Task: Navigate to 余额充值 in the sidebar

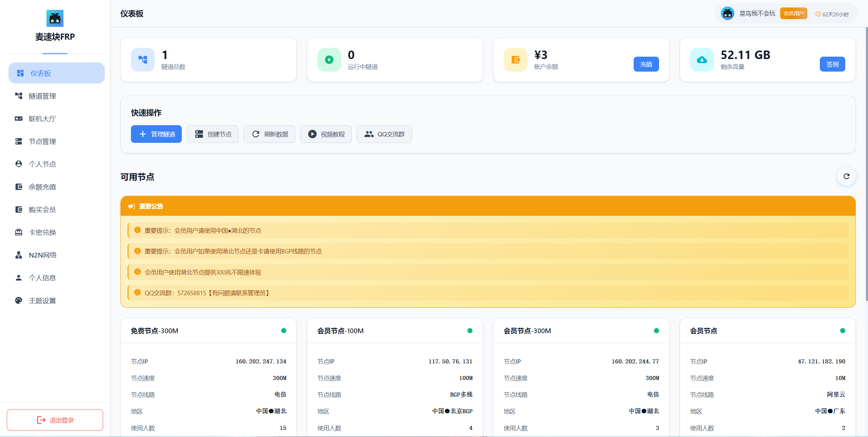Action: (57, 187)
